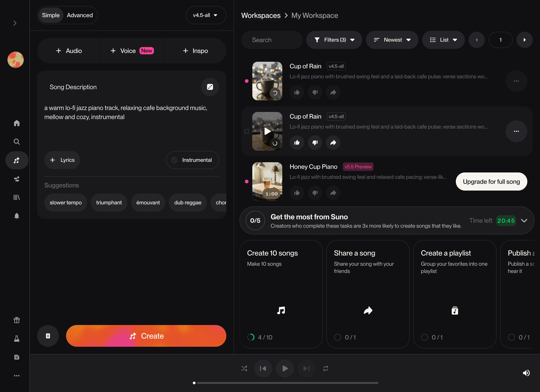The image size is (540, 392).
Task: Skip to previous track in player
Action: click(263, 369)
